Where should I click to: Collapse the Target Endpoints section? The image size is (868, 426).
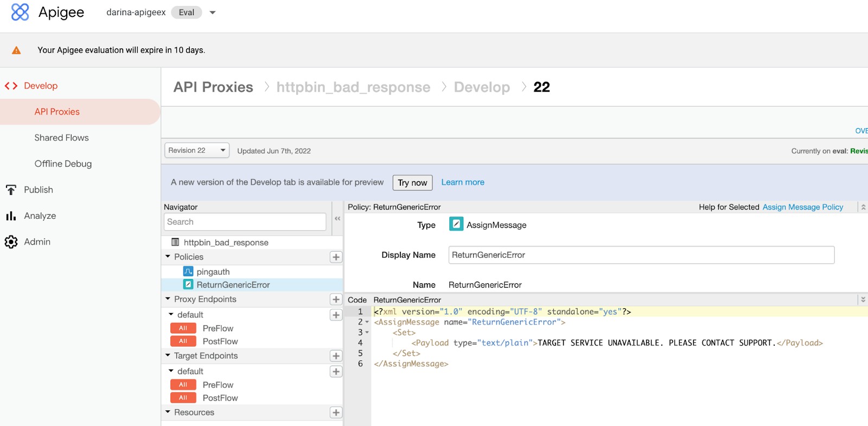click(168, 355)
